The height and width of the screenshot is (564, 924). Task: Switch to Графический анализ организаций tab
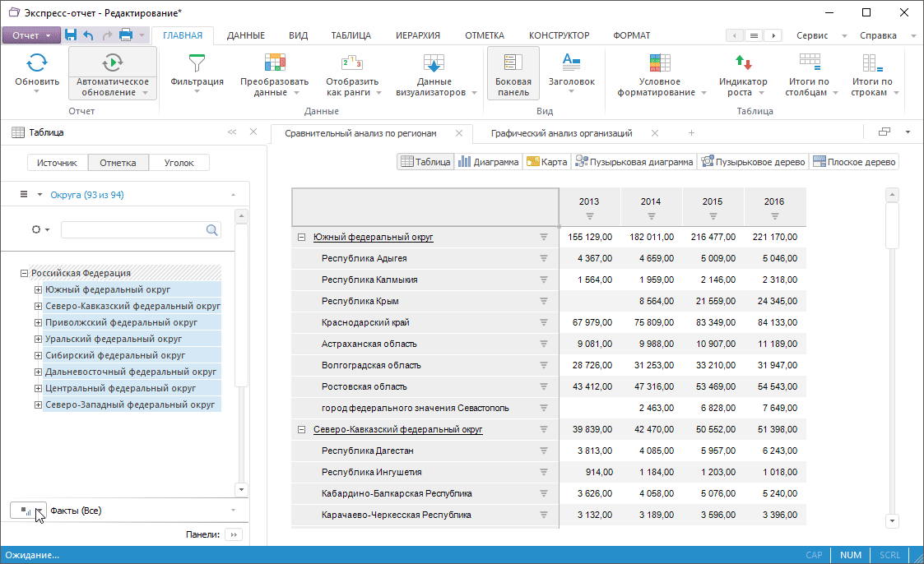[561, 133]
